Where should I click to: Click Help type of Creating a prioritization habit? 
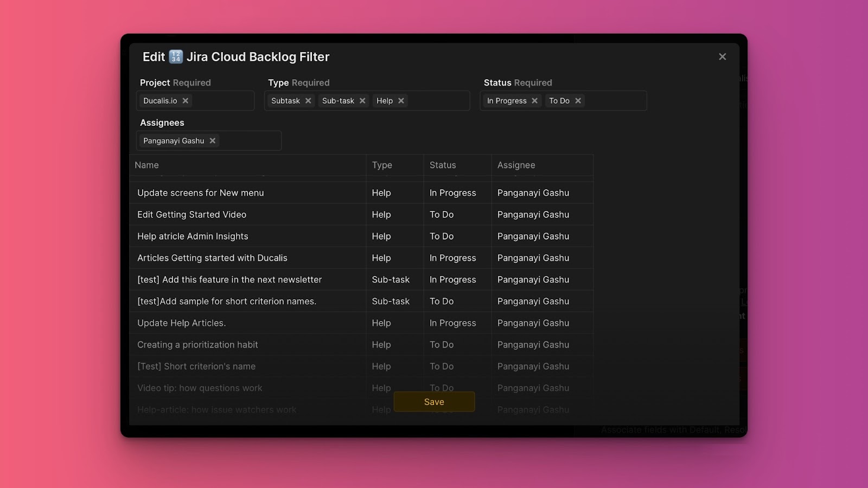(x=381, y=345)
